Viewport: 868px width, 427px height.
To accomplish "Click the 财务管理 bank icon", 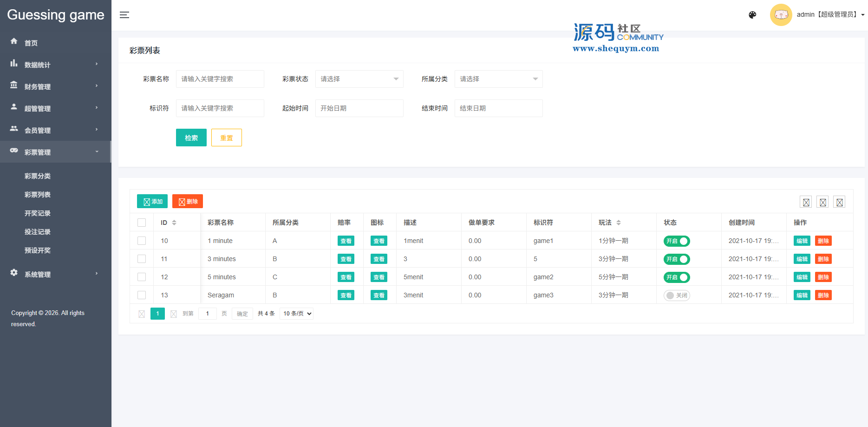I will 14,85.
